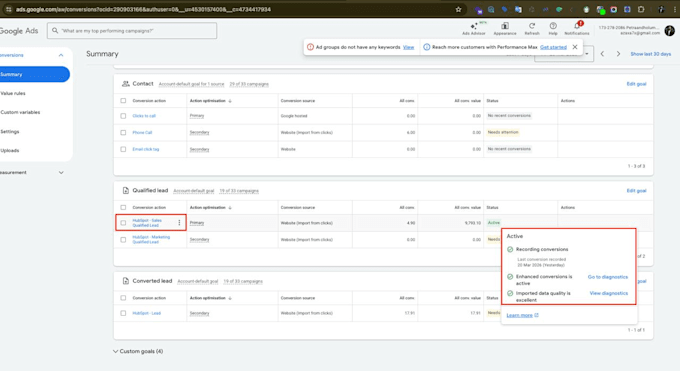Viewport: 680px width, 371px height.
Task: Click Edit goal for Contact
Action: (x=636, y=84)
